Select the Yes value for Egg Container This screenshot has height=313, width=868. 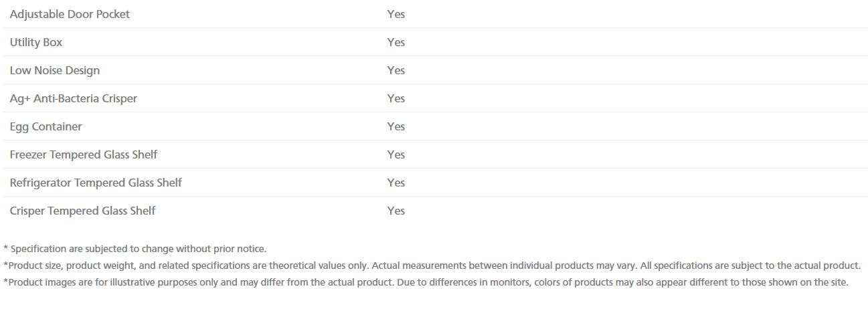pyautogui.click(x=396, y=126)
